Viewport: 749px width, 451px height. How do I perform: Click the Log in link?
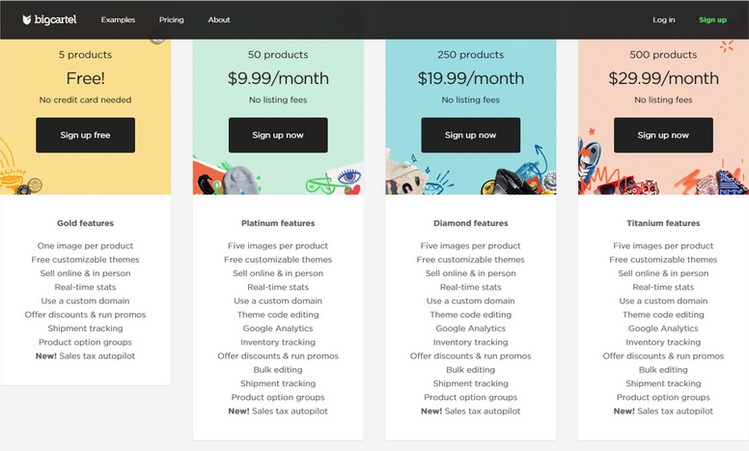[664, 20]
